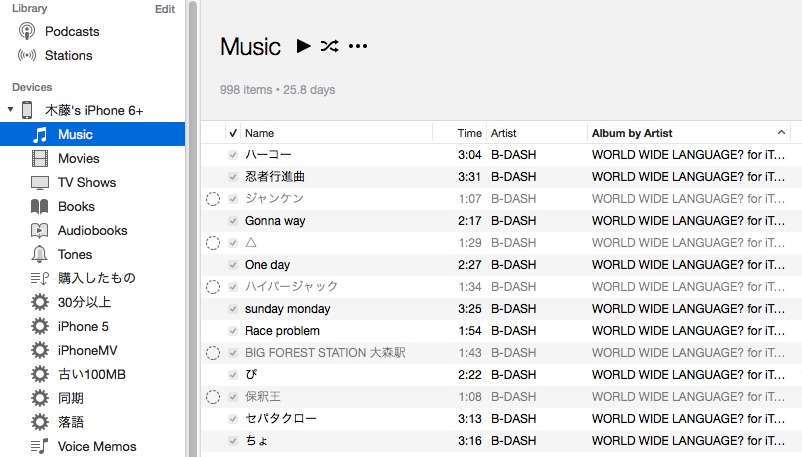Play the Music library
The height and width of the screenshot is (457, 802).
tap(304, 46)
